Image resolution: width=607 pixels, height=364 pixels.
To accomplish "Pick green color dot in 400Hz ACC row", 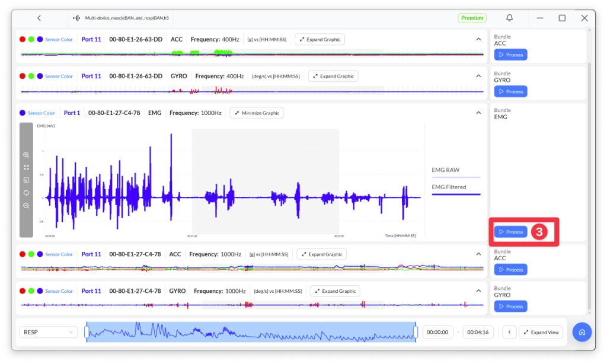I will coord(31,39).
